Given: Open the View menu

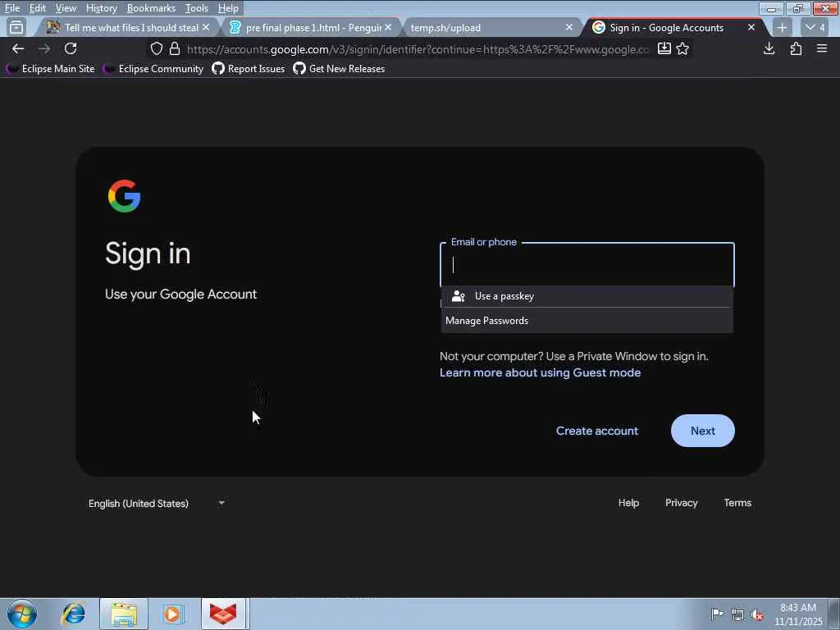Looking at the screenshot, I should (66, 8).
